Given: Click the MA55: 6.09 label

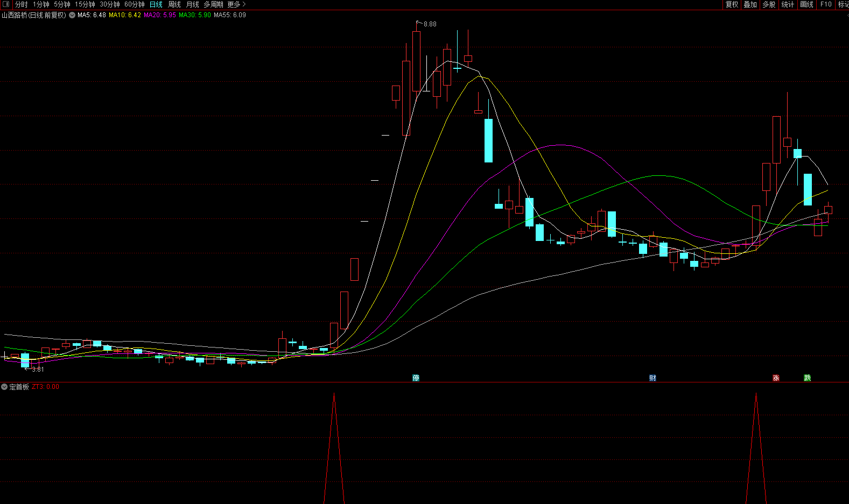Looking at the screenshot, I should pyautogui.click(x=230, y=15).
